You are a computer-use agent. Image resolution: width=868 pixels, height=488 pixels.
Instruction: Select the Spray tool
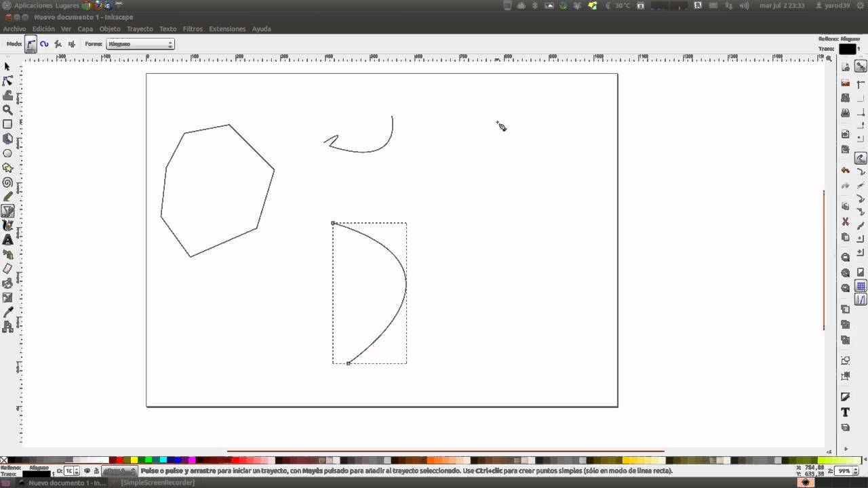click(7, 255)
